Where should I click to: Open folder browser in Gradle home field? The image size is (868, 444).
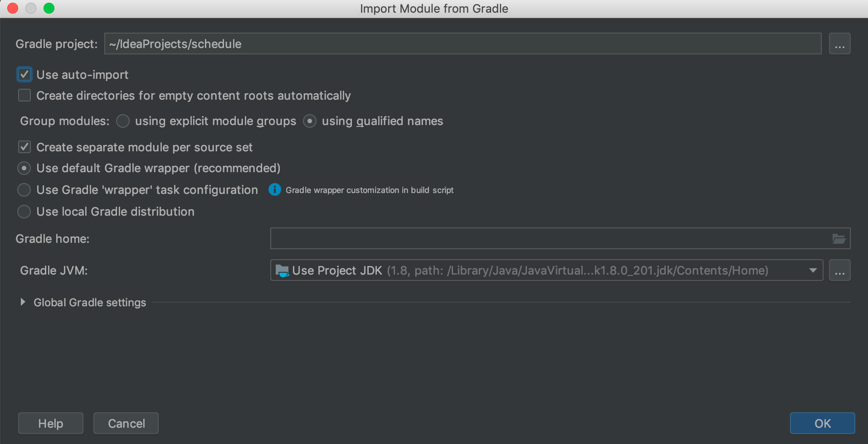point(839,239)
